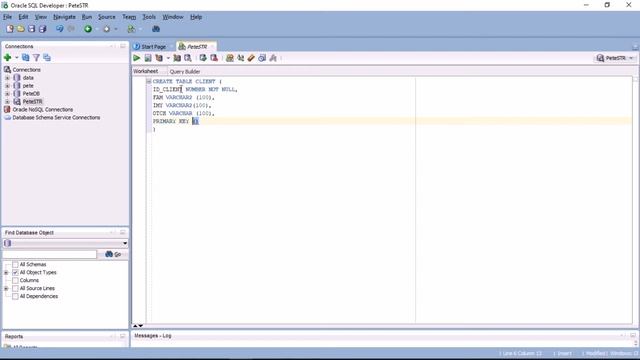This screenshot has width=640, height=360.
Task: Open the File menu
Action: click(x=7, y=17)
